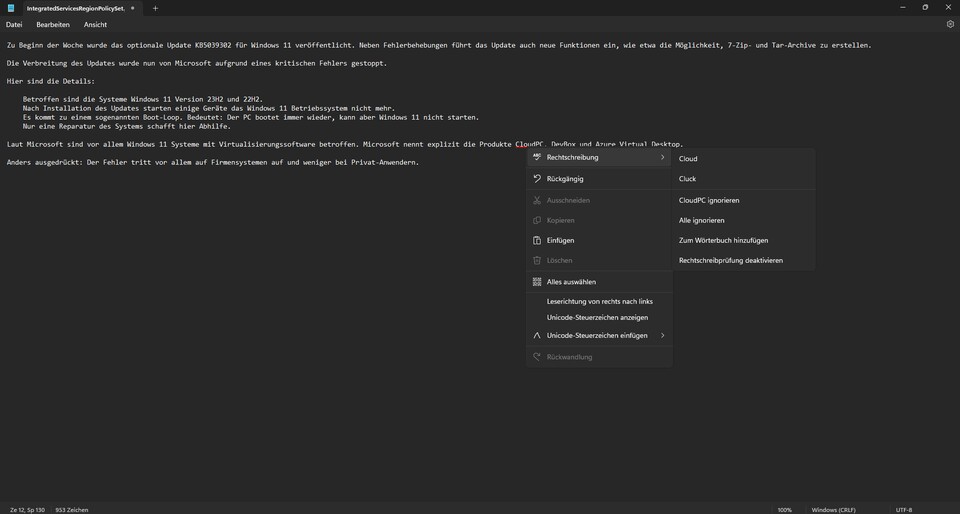Disable spell check via Rechtschreibprüfung deaktivieren
Viewport: 960px width, 514px height.
730,260
